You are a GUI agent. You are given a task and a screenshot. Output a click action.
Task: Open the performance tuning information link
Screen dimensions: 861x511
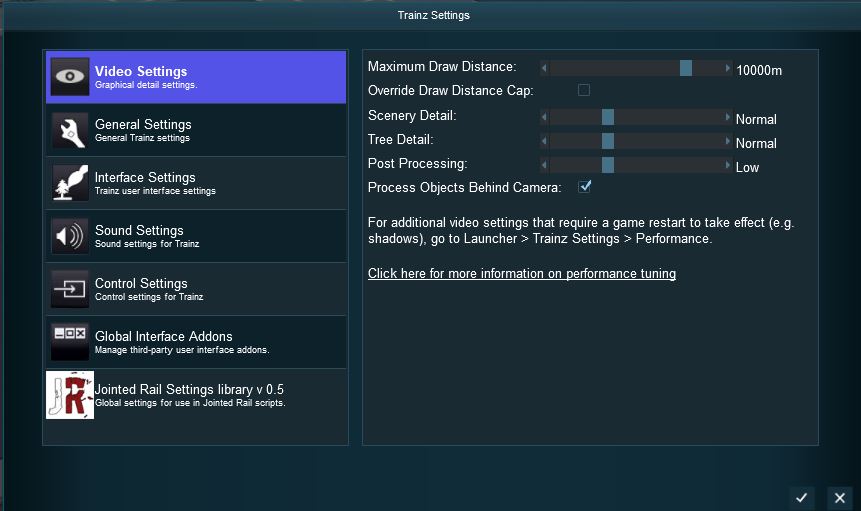521,274
